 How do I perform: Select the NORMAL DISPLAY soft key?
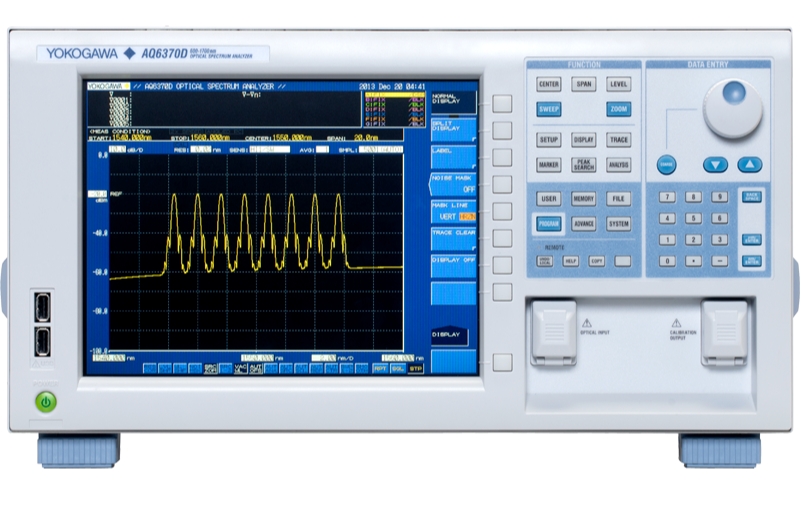(x=453, y=101)
